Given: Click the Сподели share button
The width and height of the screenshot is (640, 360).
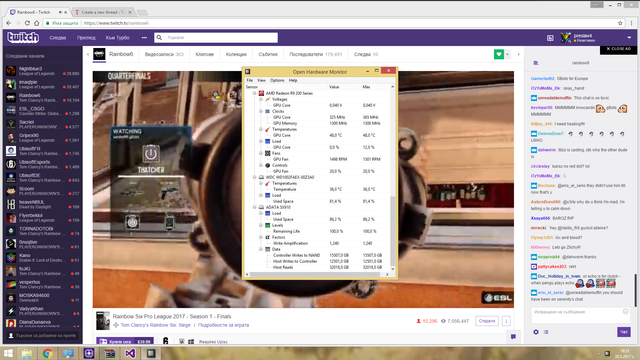Looking at the screenshot, I should point(487,321).
